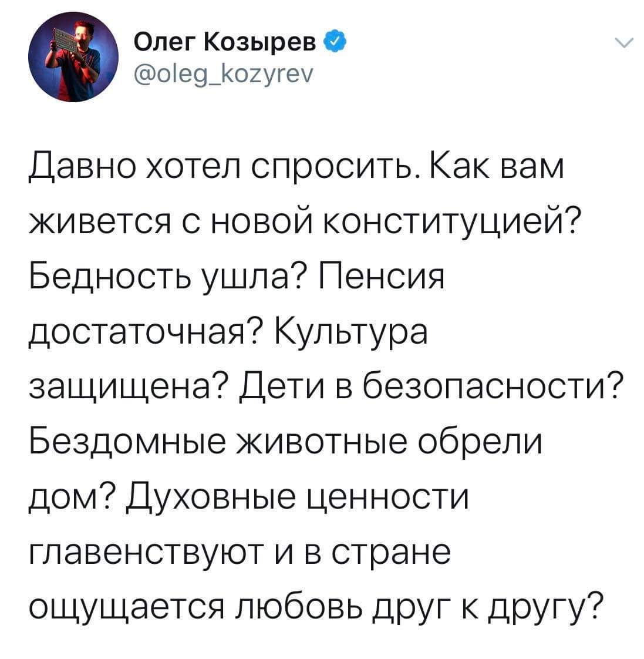
Task: Select the phrase 'Духовные ценности'
Action: coord(298,496)
